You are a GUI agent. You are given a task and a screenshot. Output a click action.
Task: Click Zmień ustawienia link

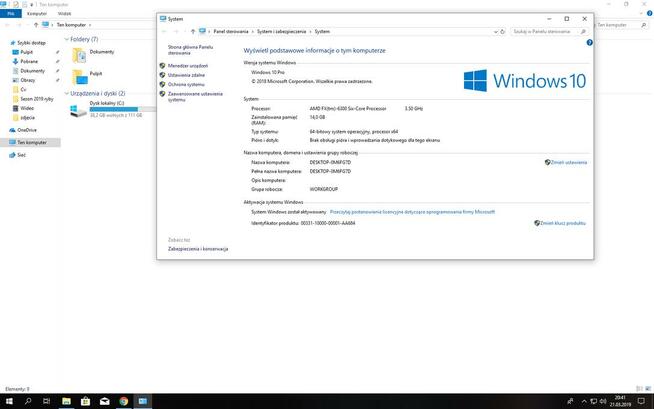[x=568, y=163]
